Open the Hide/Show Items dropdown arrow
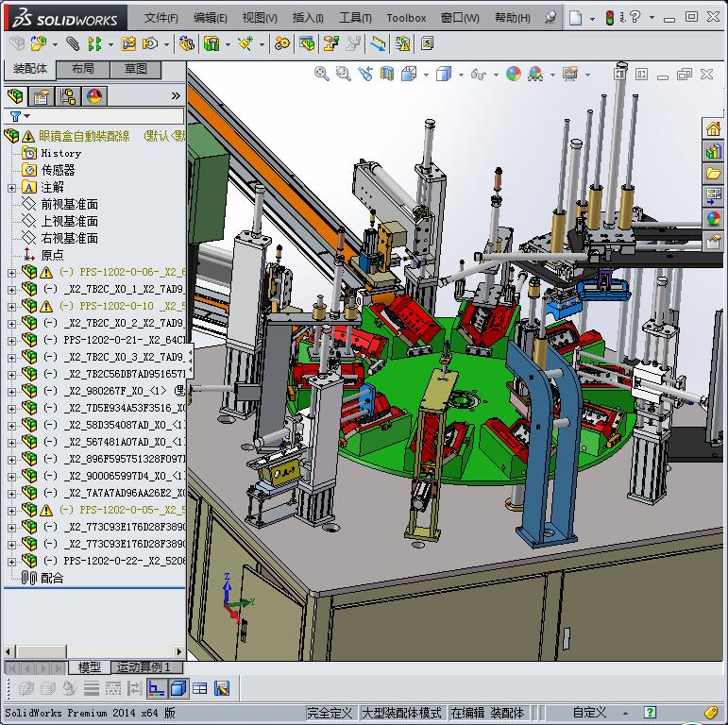The width and height of the screenshot is (728, 725). point(496,75)
